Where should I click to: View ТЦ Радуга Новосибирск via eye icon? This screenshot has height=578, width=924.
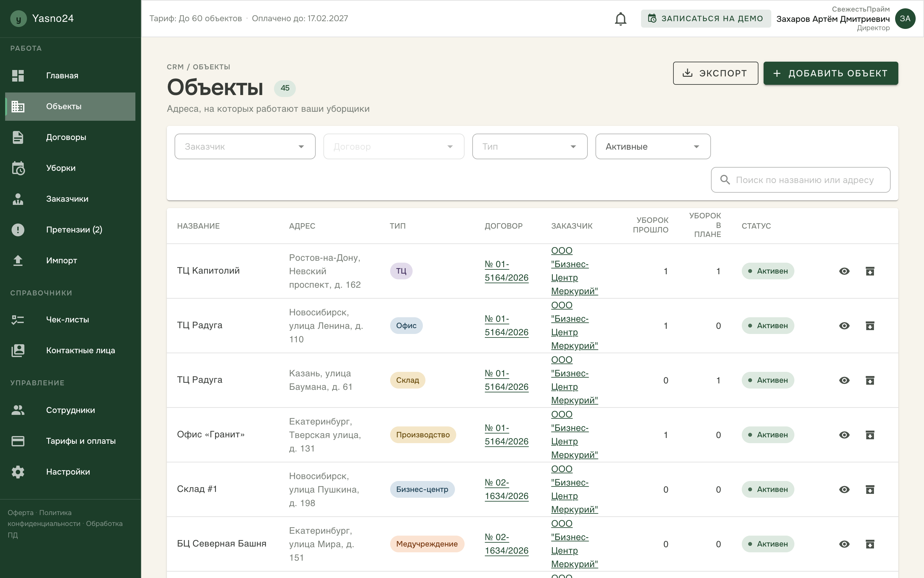[x=844, y=326]
